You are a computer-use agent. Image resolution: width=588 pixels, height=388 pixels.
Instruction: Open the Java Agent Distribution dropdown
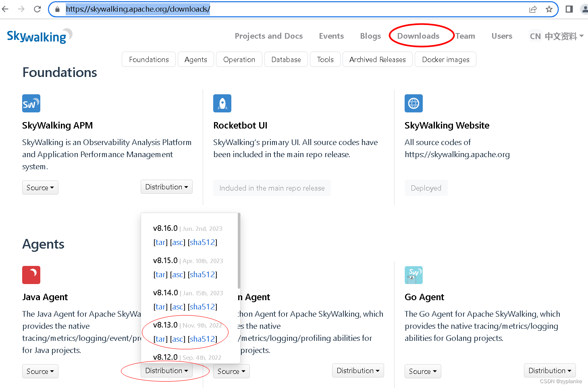click(x=166, y=370)
